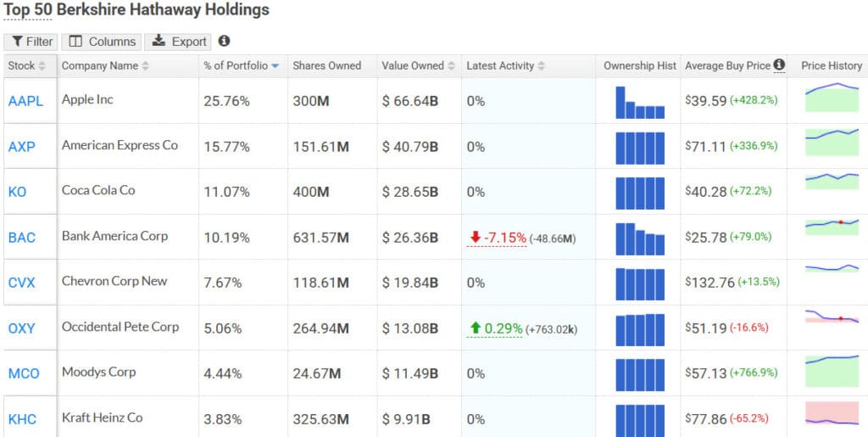Sort by % of Portfolio column
Screen dimensions: 868x437
click(241, 66)
